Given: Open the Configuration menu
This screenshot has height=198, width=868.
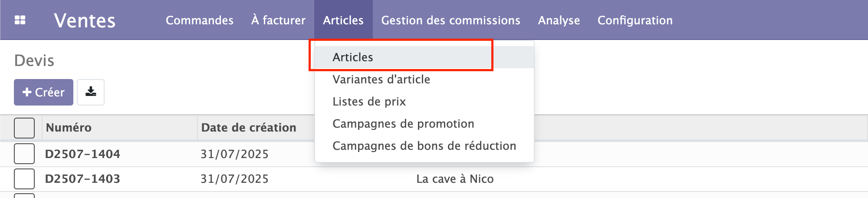Looking at the screenshot, I should pyautogui.click(x=635, y=20).
